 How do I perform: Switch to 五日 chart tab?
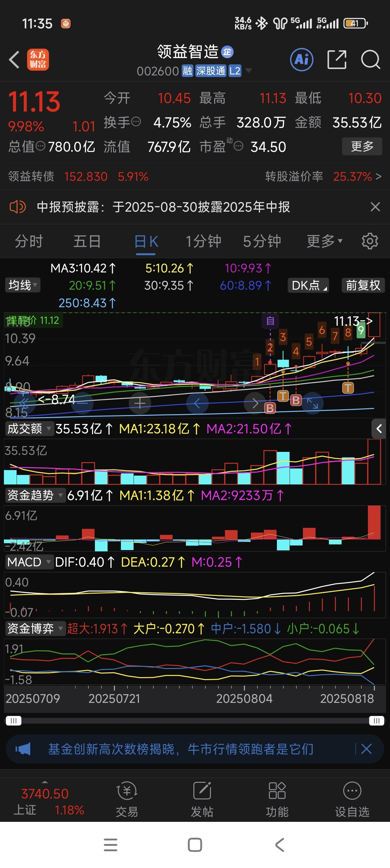click(x=87, y=242)
